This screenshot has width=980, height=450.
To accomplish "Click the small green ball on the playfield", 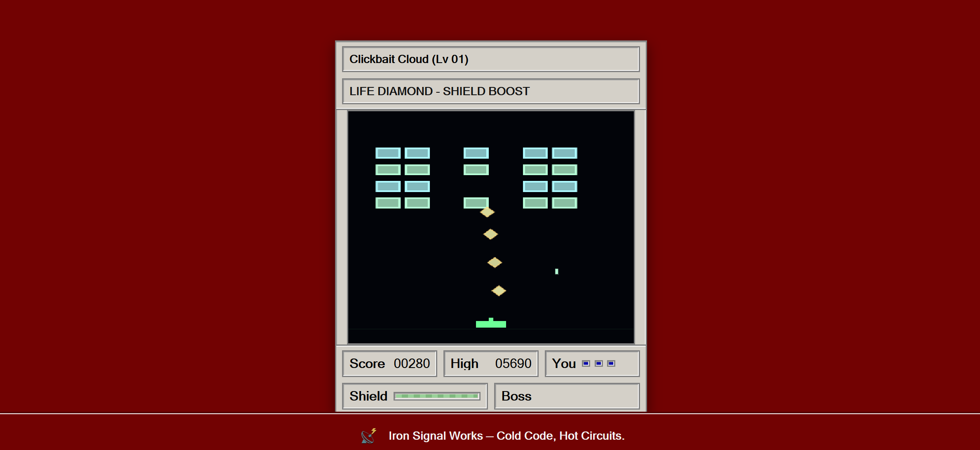I will (556, 271).
